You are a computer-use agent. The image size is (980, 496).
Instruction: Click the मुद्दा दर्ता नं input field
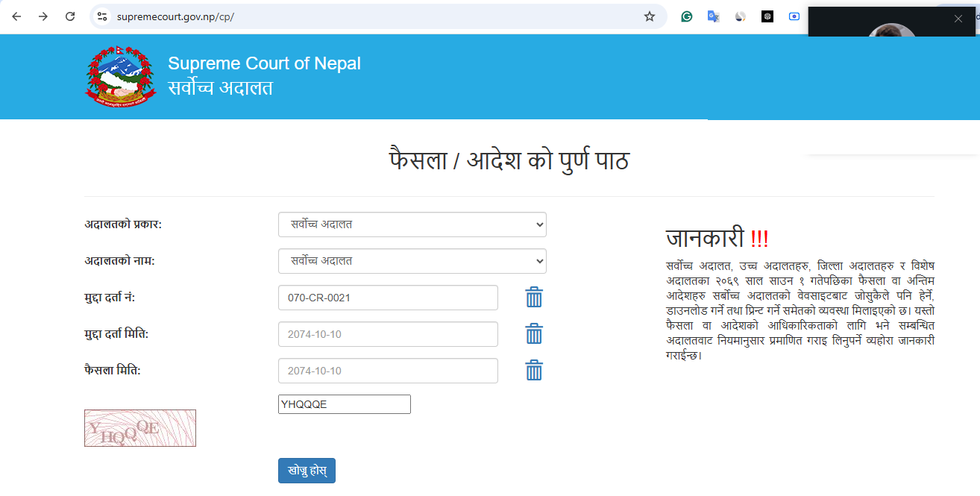[388, 298]
